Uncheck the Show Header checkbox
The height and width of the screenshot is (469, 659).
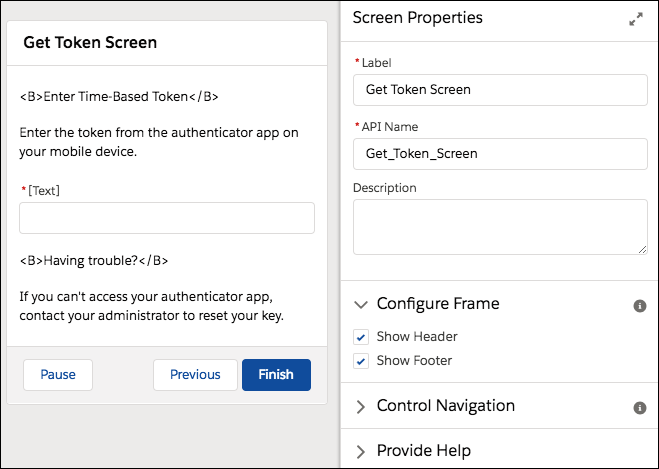click(x=362, y=337)
